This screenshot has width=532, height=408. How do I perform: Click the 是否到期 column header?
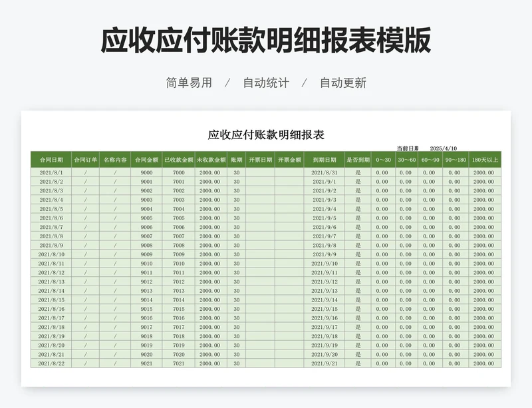358,160
